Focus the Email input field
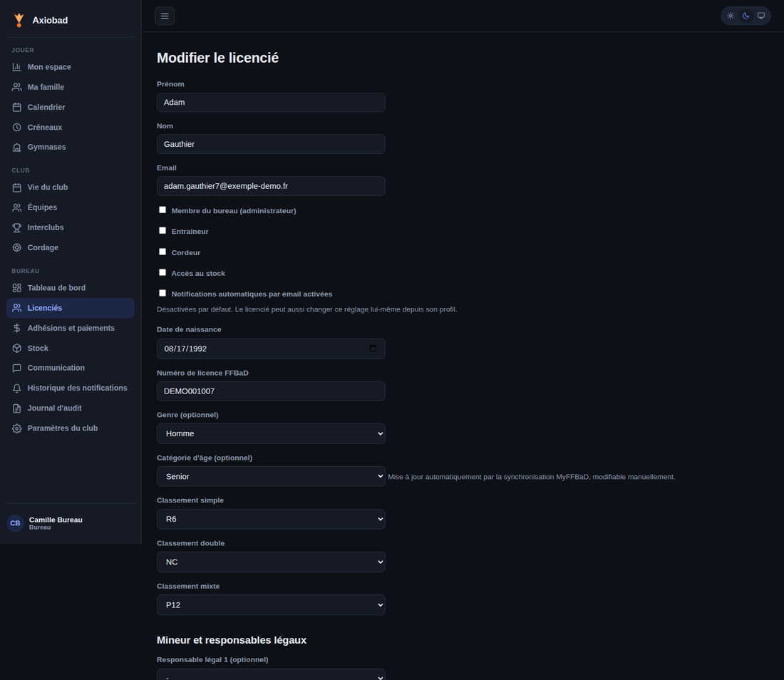 pyautogui.click(x=271, y=186)
